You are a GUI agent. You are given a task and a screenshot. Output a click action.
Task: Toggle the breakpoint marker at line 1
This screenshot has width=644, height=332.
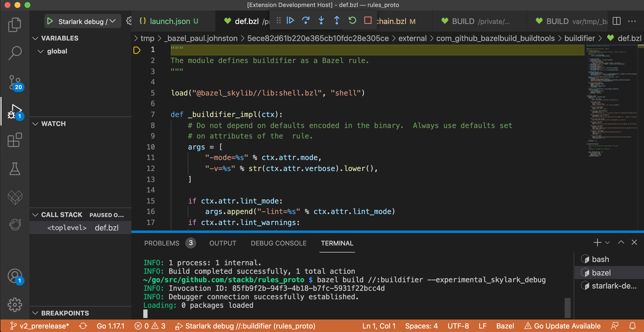tap(137, 50)
